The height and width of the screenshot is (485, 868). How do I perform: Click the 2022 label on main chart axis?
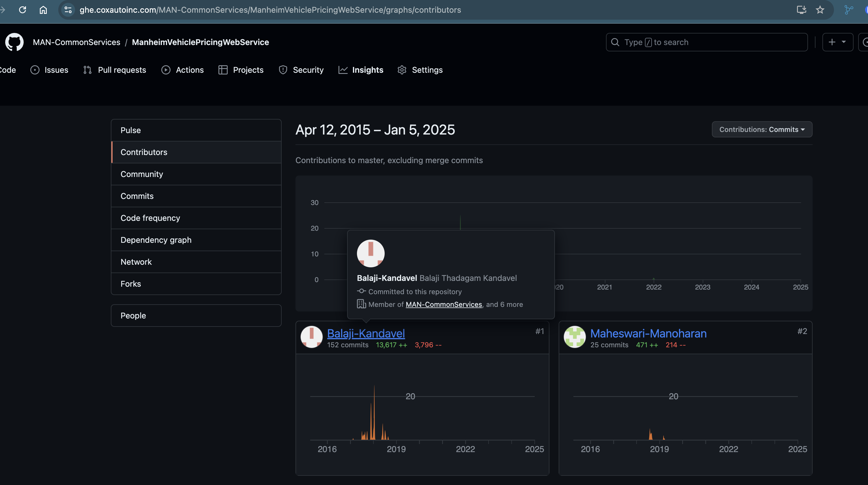tap(653, 287)
